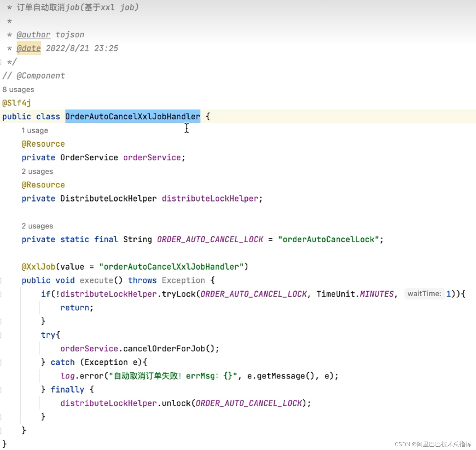Click the '8 usages' hint above @Slf4j
Viewport: 476px width, 450px height.
pos(18,90)
